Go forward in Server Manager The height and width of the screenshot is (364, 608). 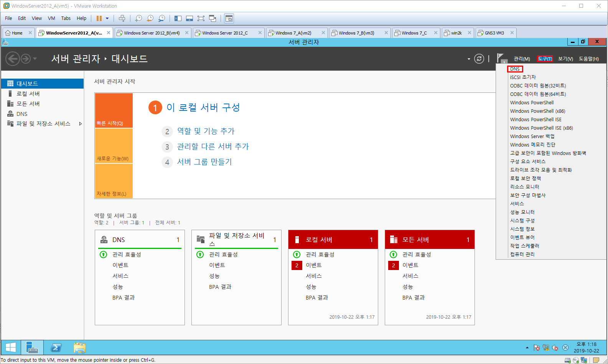click(26, 59)
